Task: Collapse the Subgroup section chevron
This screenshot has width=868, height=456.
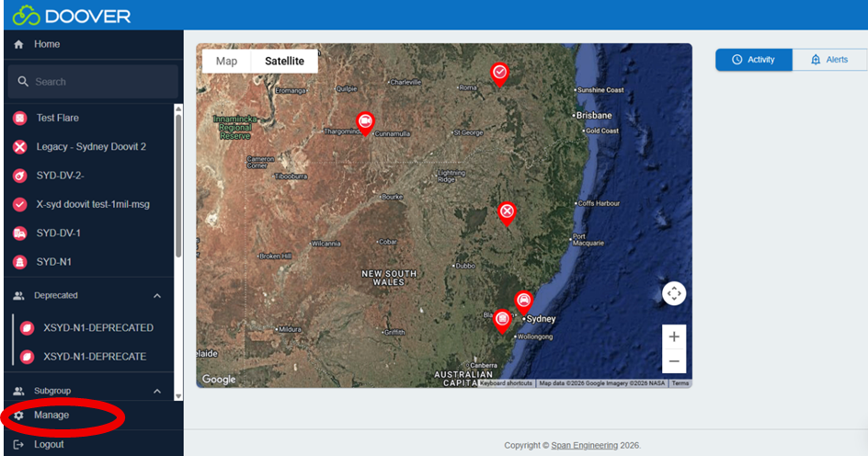Action: point(157,392)
